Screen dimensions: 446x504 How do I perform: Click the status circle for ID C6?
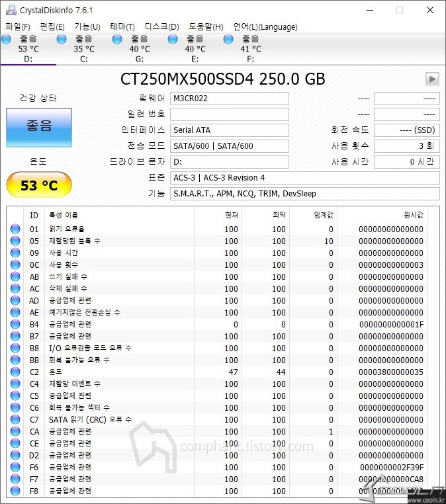coord(15,407)
